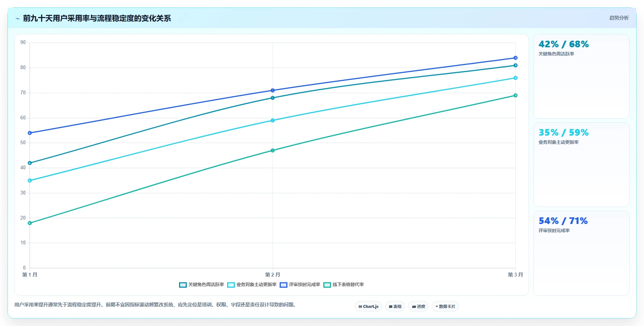Select 评审按时完成率 data point at 第 1 月
The height and width of the screenshot is (326, 644).
[30, 133]
